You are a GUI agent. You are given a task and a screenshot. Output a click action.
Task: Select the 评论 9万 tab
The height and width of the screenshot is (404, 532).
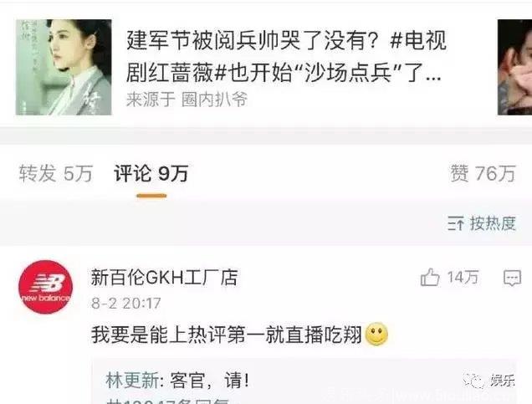point(151,173)
